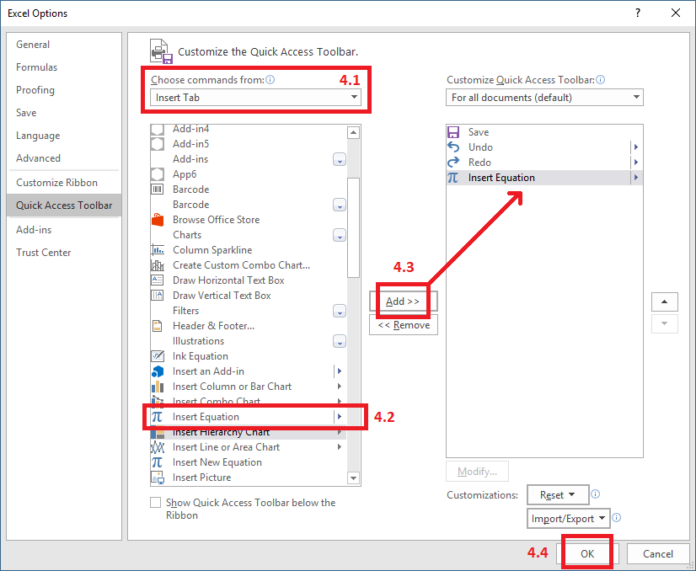
Task: Open the For all documents dropdown
Action: (545, 97)
